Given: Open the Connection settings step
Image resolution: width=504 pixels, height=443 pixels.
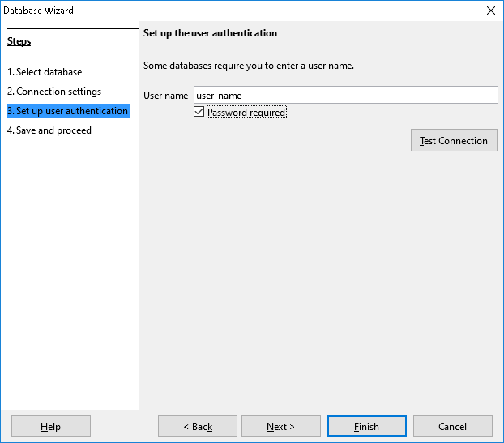Looking at the screenshot, I should [54, 92].
